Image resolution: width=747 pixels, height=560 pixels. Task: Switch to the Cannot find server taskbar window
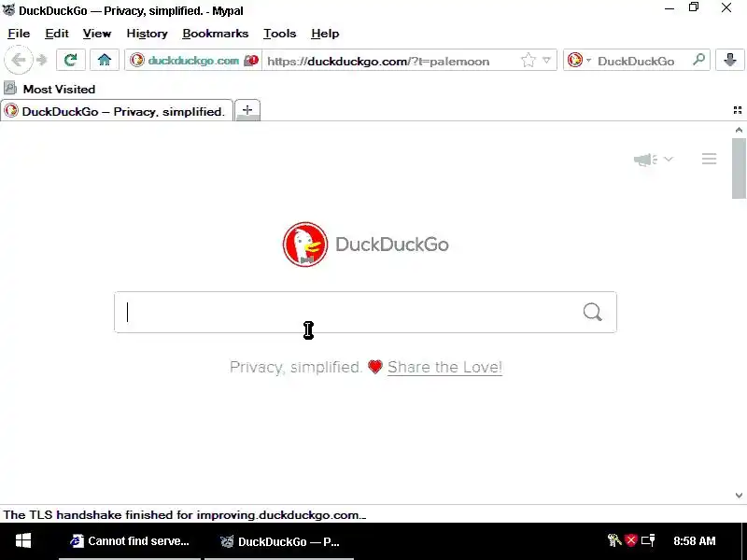[x=130, y=541]
